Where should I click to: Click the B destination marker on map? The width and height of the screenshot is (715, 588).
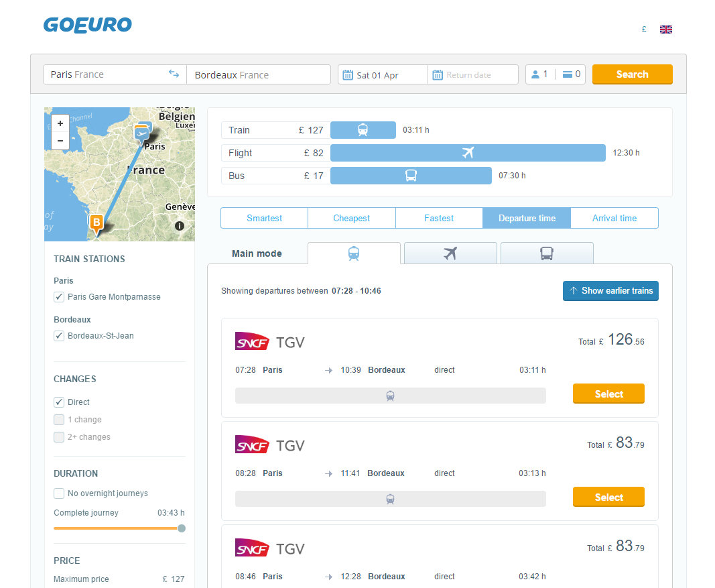[x=96, y=224]
